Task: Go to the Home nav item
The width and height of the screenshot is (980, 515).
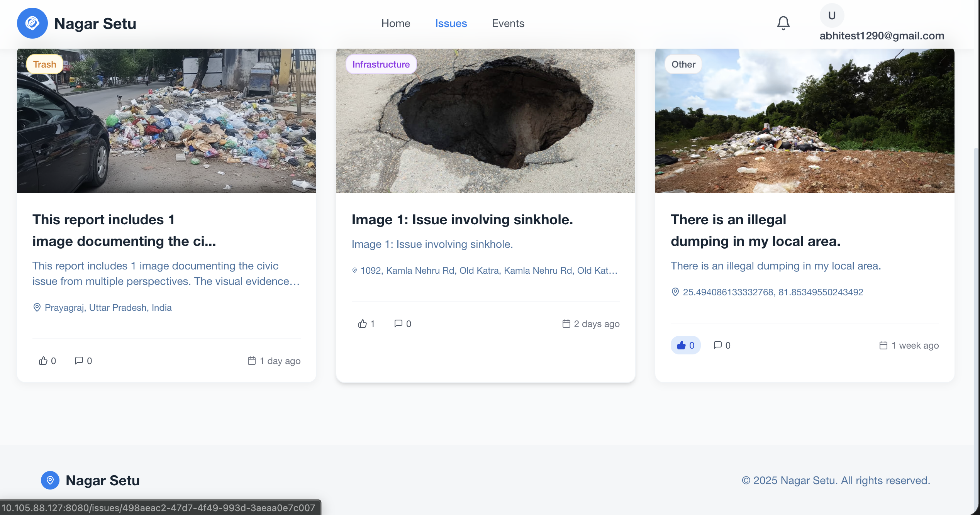Action: tap(395, 23)
